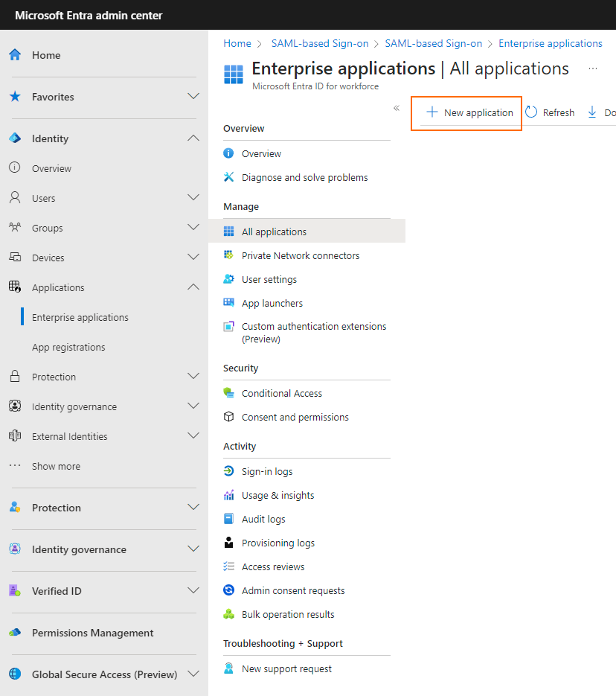Collapse the resource menu with double-chevron
616x696 pixels.
tap(397, 108)
